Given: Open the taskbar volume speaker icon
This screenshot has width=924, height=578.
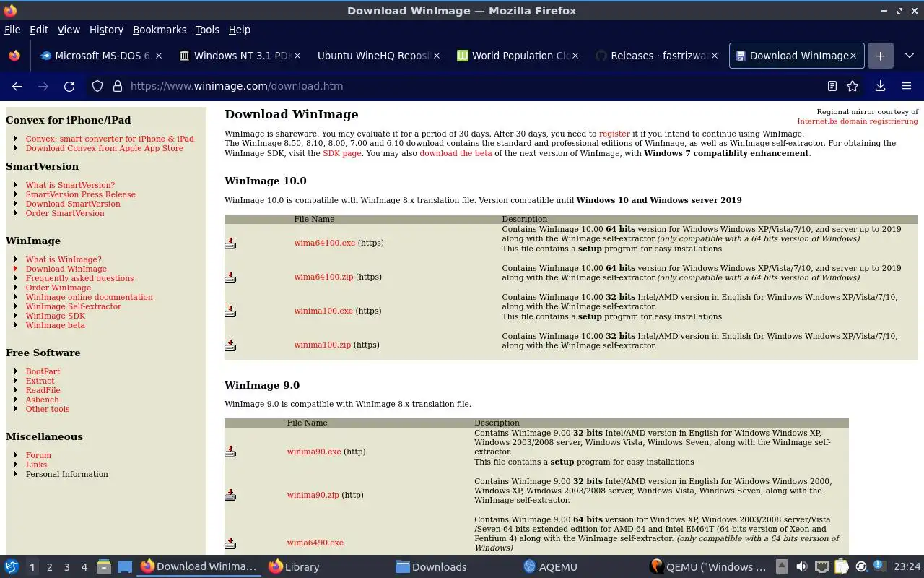Looking at the screenshot, I should tap(801, 567).
